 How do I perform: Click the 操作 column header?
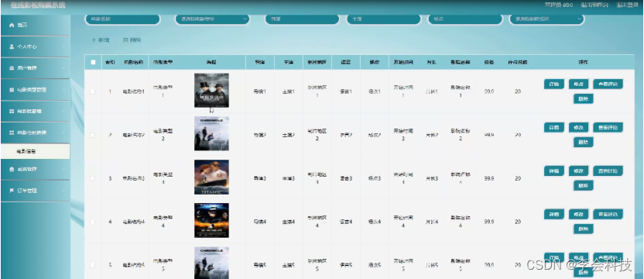tap(583, 63)
